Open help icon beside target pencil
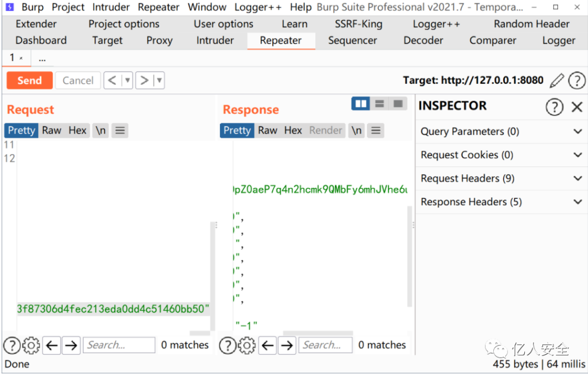588x375 pixels. click(577, 81)
